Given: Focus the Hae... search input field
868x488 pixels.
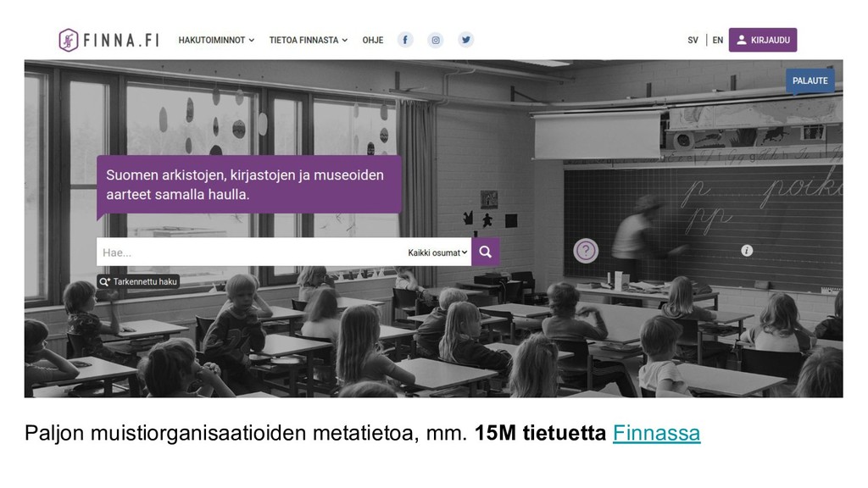Looking at the screenshot, I should 252,252.
